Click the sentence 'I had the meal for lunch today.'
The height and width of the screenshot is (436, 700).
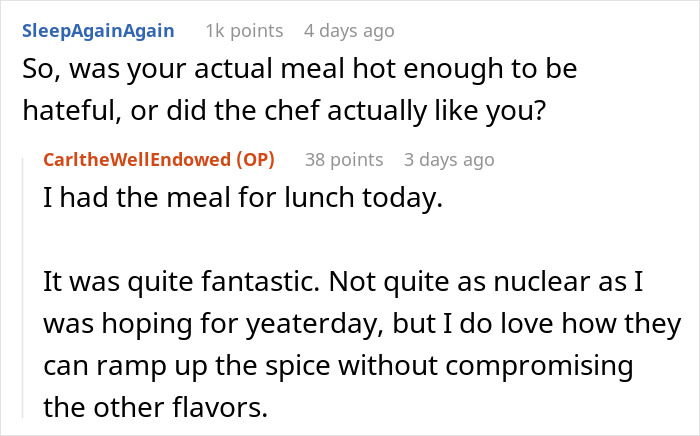[x=243, y=200]
